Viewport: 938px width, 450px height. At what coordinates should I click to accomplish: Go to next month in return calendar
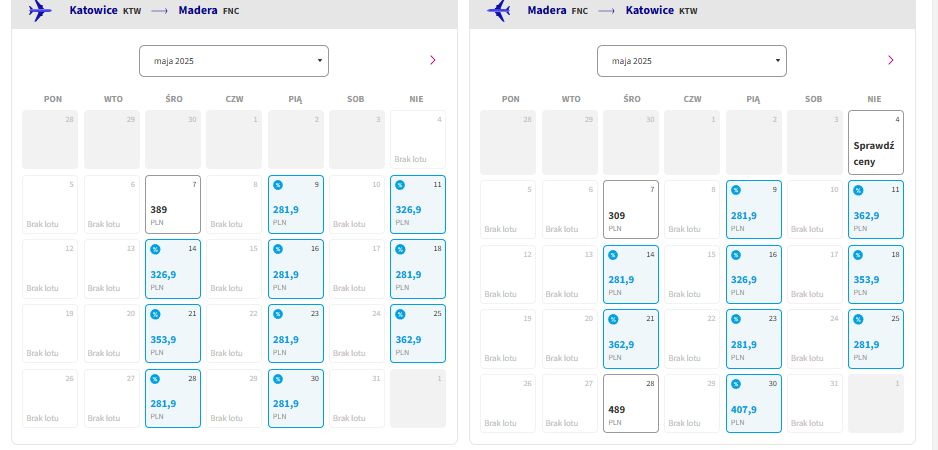[x=891, y=60]
